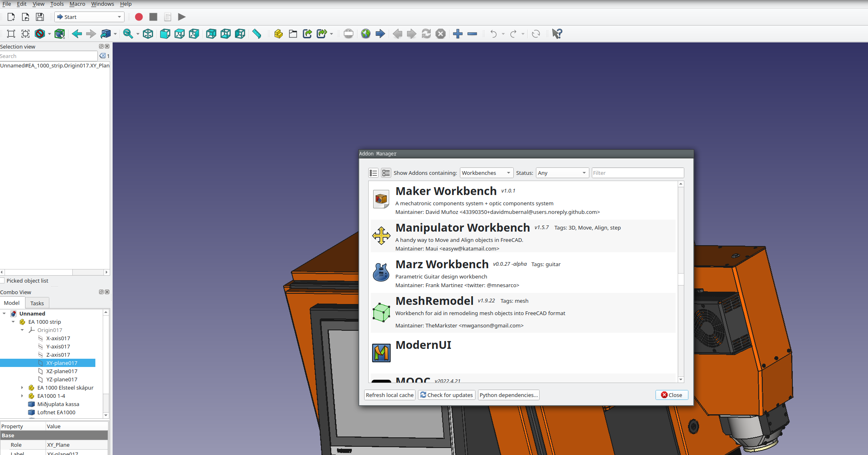This screenshot has height=455, width=868.
Task: Set the view to isometric
Action: coord(148,34)
